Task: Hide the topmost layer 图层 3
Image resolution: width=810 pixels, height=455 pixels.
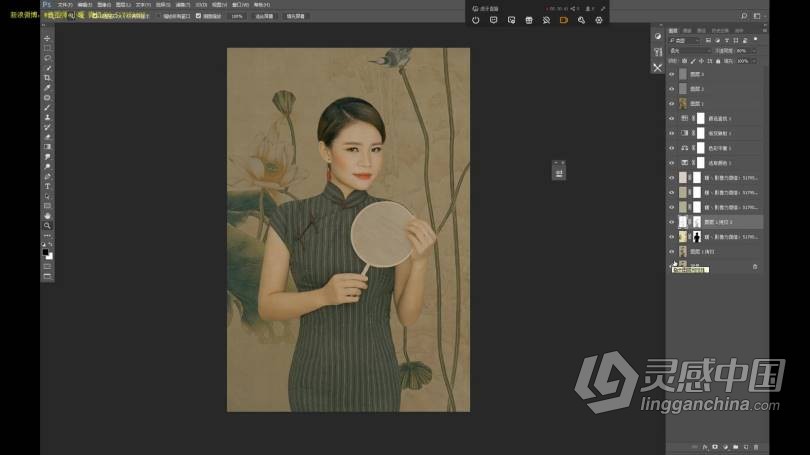Action: 672,74
